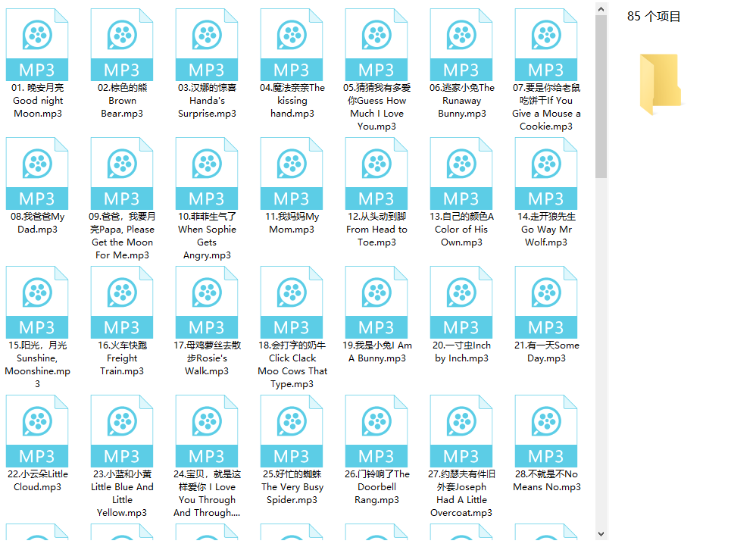The width and height of the screenshot is (756, 547).
Task: Click the file name '01. 晚安月亮 Good night Moon.mp3'
Action: click(x=38, y=101)
